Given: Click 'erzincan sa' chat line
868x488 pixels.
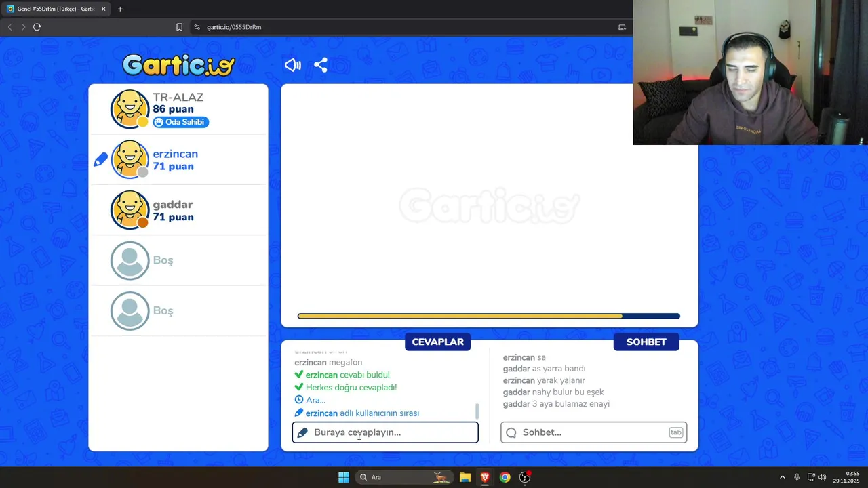Looking at the screenshot, I should pyautogui.click(x=524, y=357).
